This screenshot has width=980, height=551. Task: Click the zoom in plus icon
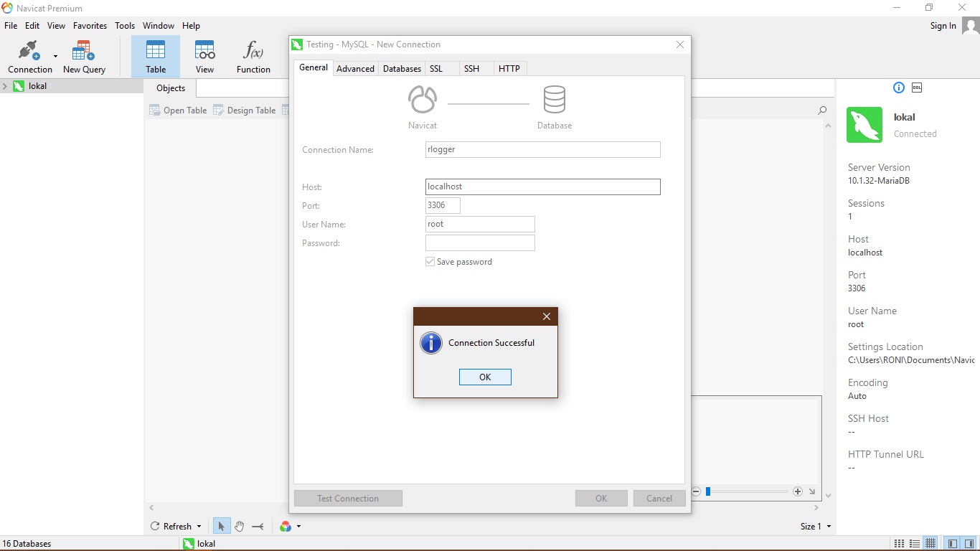(x=798, y=491)
